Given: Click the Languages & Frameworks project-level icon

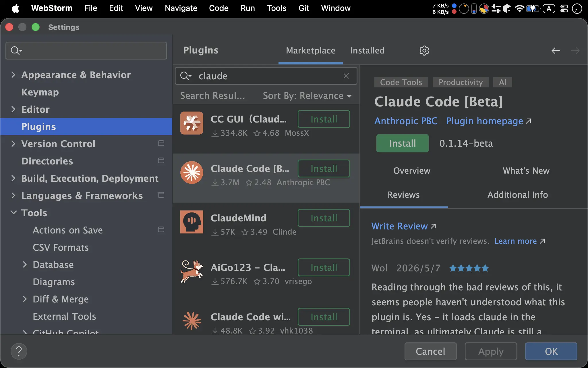Looking at the screenshot, I should point(161,195).
